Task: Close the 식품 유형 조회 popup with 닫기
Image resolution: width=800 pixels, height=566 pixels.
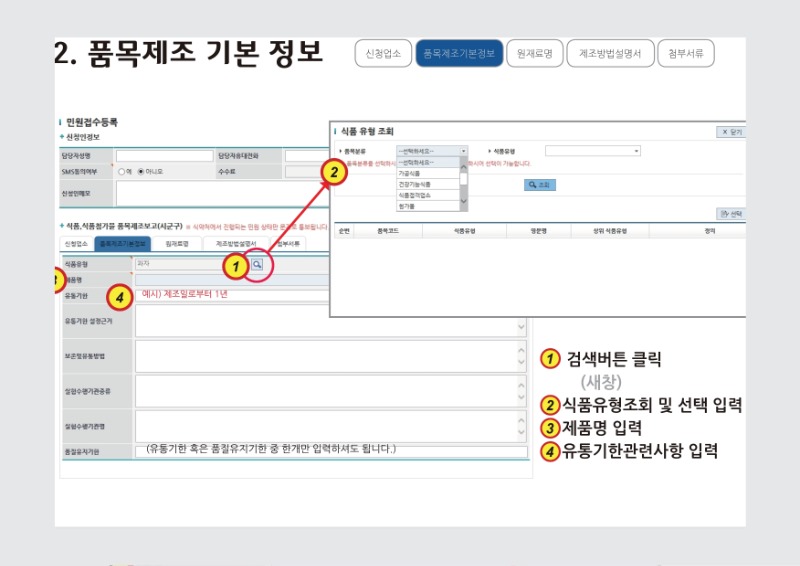Action: pyautogui.click(x=731, y=132)
